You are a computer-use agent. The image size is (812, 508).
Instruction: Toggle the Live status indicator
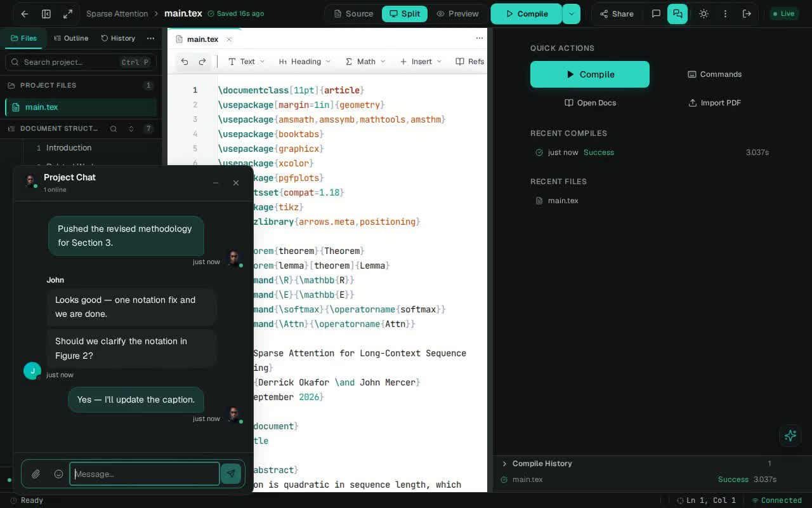pyautogui.click(x=783, y=13)
